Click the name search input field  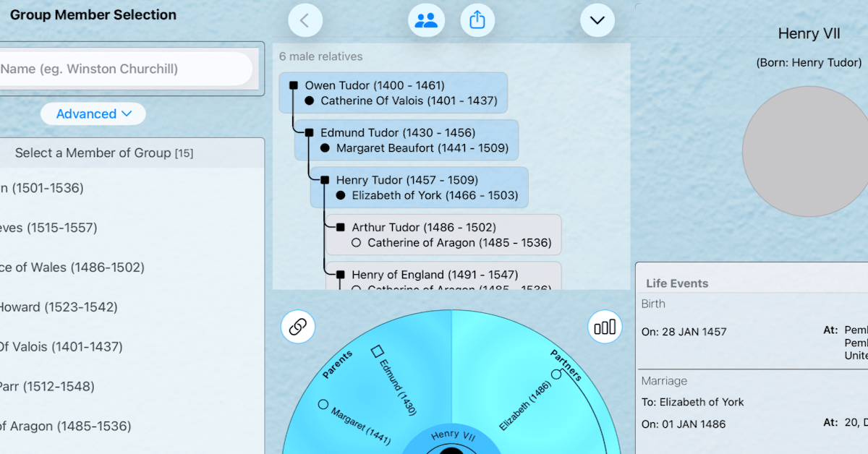coord(123,69)
